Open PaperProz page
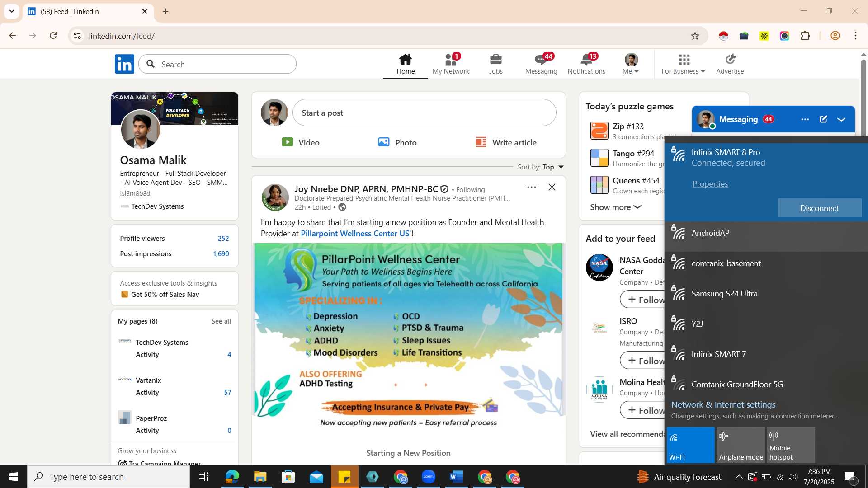The height and width of the screenshot is (488, 868). pos(151,418)
